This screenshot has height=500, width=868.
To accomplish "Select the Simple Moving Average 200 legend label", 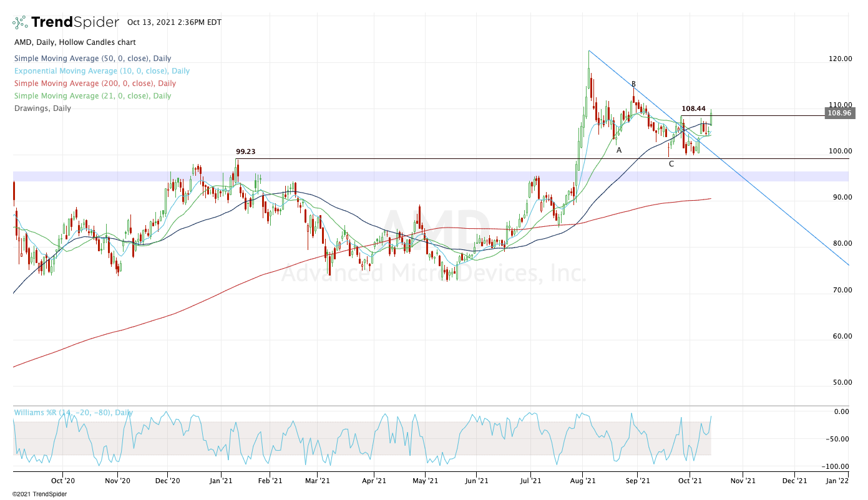I will pos(94,84).
